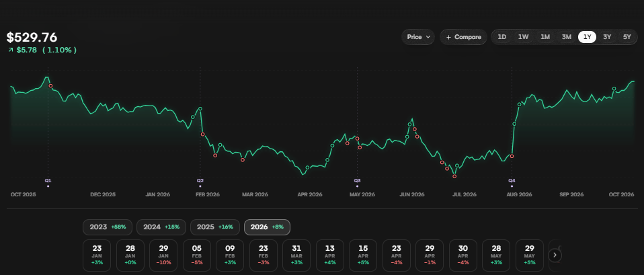
Task: Open the 09 FEB +3% event card
Action: tap(230, 256)
